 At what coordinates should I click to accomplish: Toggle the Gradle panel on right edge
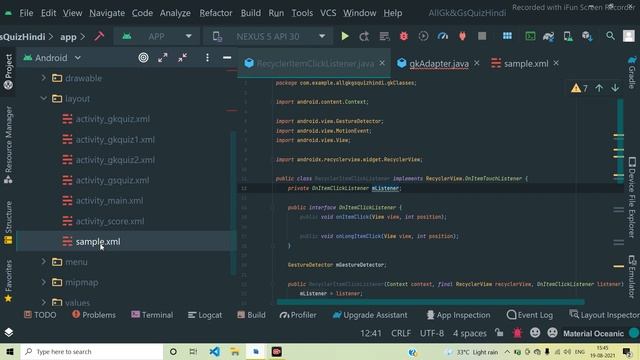pyautogui.click(x=632, y=72)
